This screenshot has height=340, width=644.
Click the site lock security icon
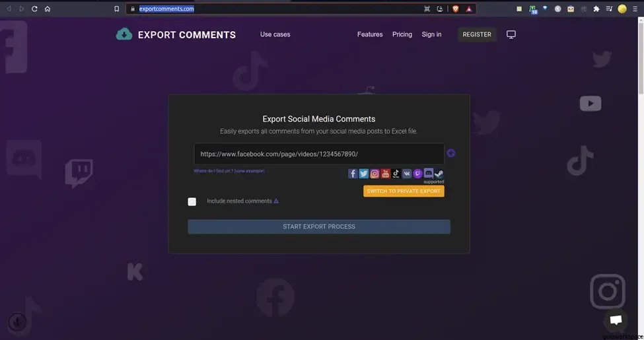point(133,9)
